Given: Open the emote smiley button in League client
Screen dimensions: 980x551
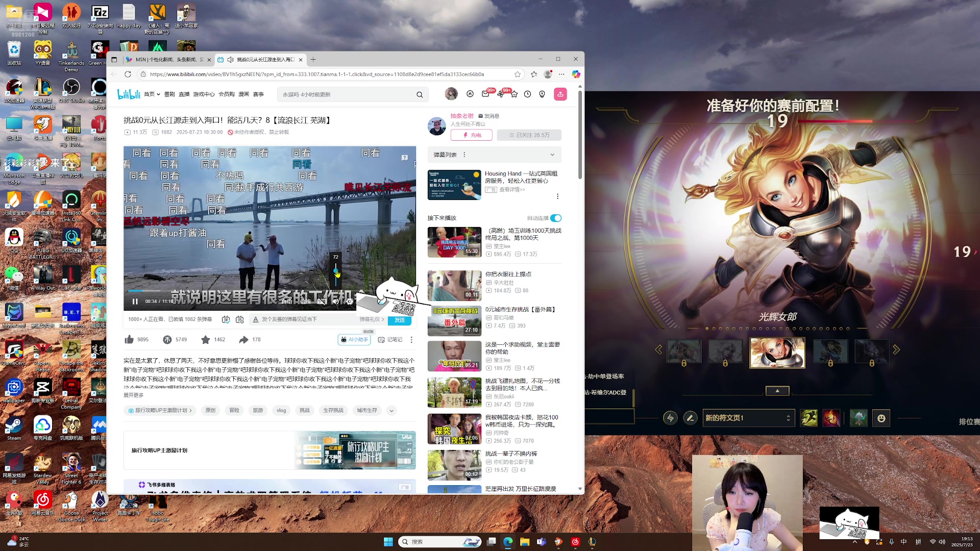Looking at the screenshot, I should point(881,418).
